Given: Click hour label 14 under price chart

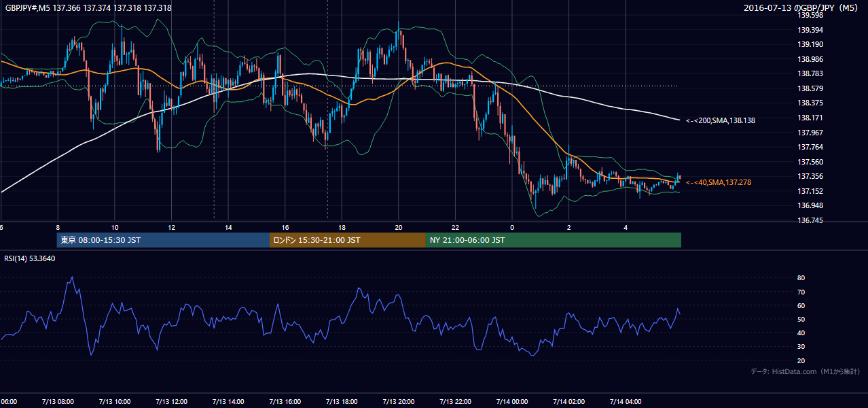Looking at the screenshot, I should 228,227.
